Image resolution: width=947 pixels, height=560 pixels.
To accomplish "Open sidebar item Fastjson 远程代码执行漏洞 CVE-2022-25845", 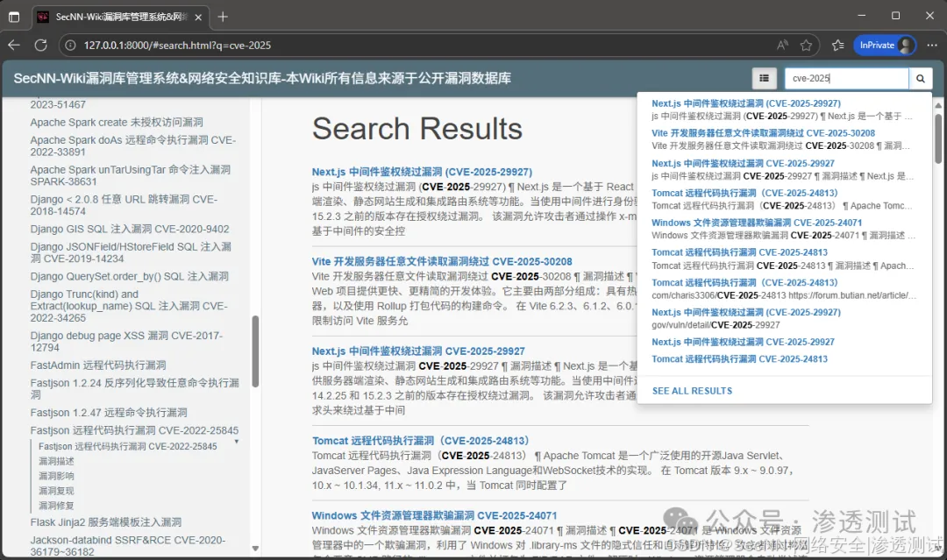I will [x=135, y=430].
